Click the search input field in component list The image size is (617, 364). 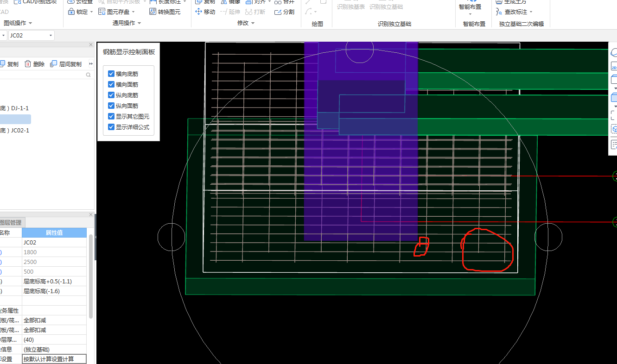(42, 75)
